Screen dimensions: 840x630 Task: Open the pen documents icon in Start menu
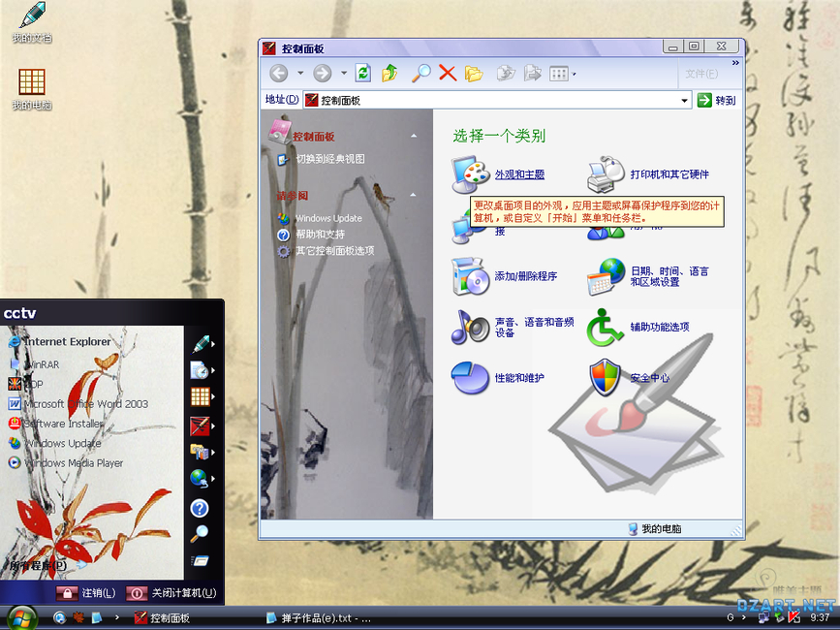[203, 344]
